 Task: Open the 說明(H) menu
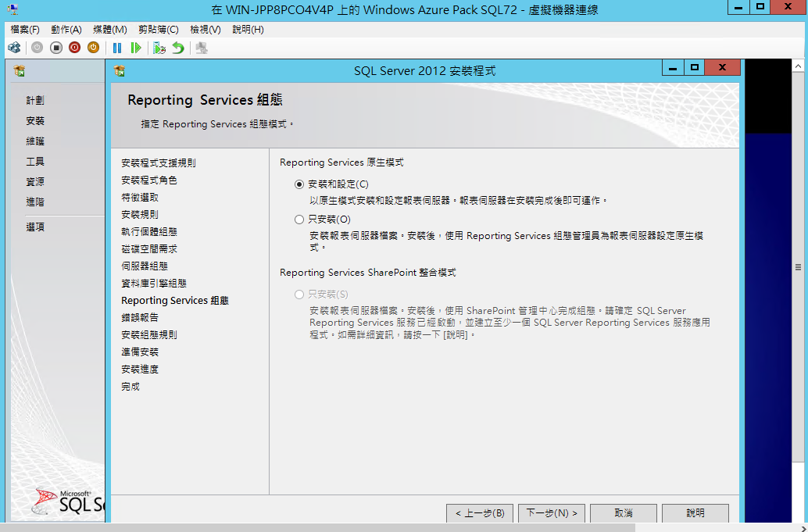[x=248, y=30]
